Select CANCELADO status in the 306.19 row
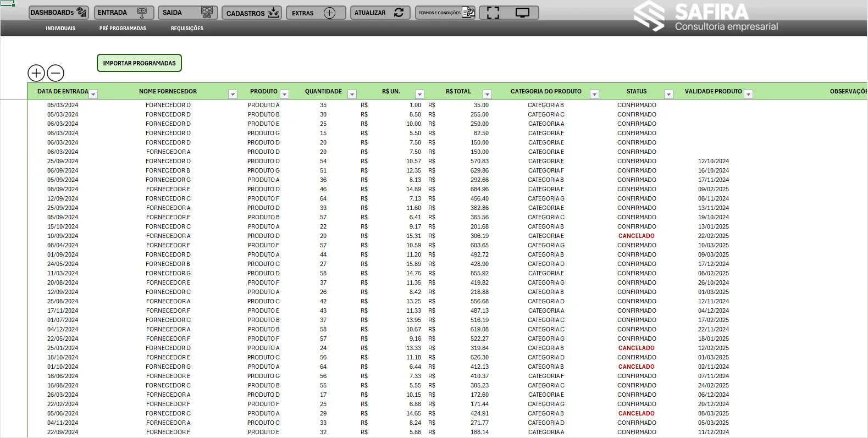Image resolution: width=868 pixels, height=438 pixels. tap(637, 236)
